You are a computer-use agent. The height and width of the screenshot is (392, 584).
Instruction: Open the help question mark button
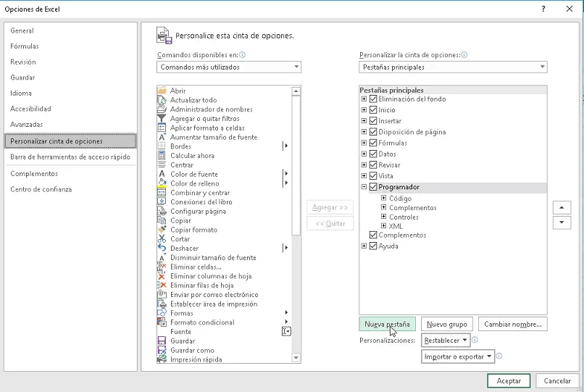[543, 9]
